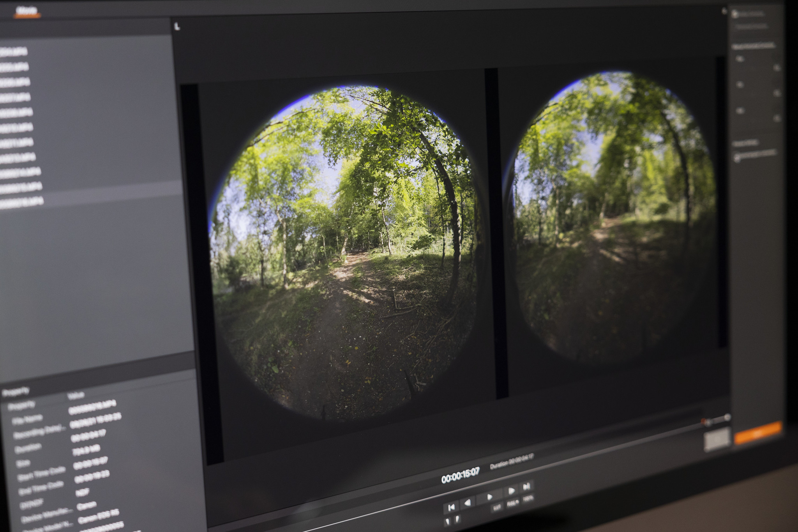Screen dimensions: 798x532
Task: Click the orange Export button
Action: tap(757, 433)
